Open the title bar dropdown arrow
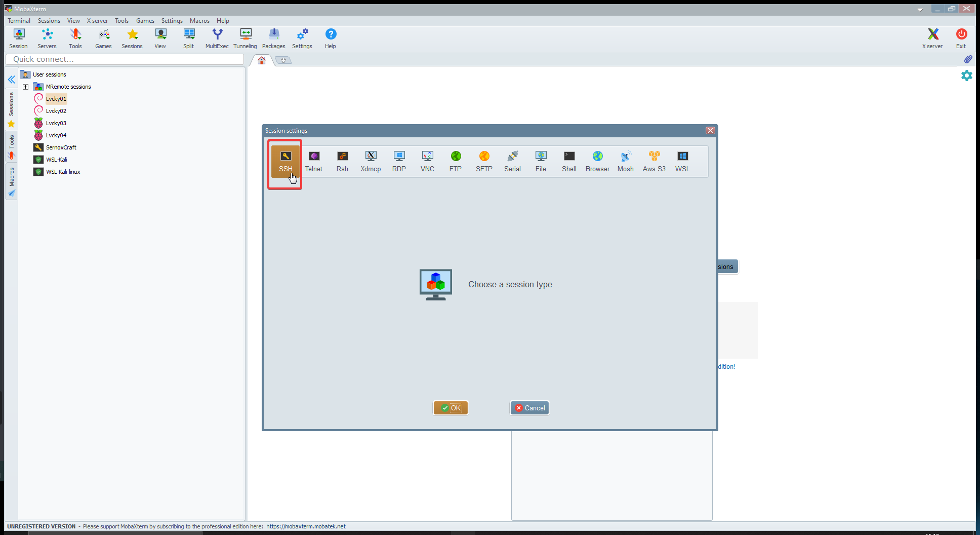The width and height of the screenshot is (980, 535). tap(920, 9)
